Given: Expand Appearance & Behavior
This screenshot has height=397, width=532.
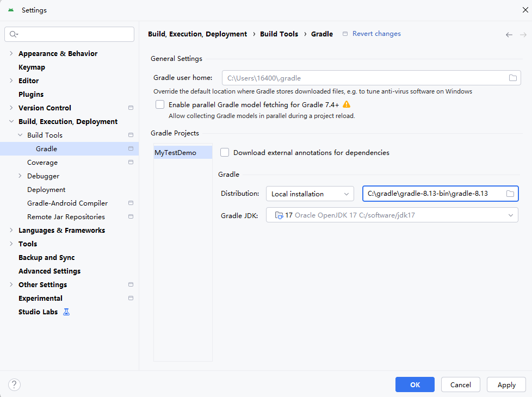Looking at the screenshot, I should coord(11,53).
